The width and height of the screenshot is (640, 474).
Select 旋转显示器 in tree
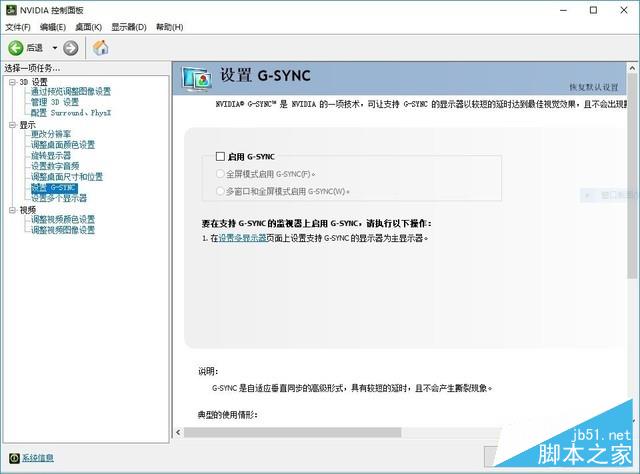point(51,155)
